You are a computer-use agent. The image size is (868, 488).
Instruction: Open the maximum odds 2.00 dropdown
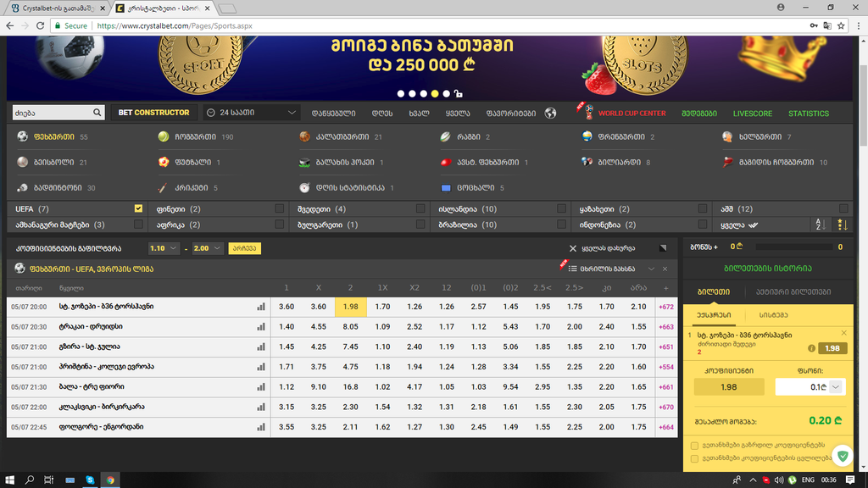coord(207,248)
